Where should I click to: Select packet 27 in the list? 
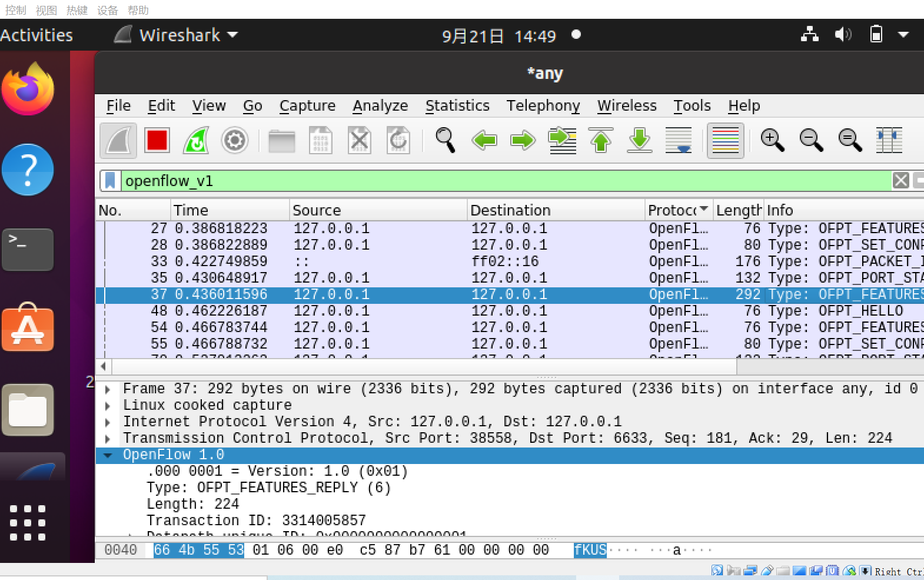[510, 228]
